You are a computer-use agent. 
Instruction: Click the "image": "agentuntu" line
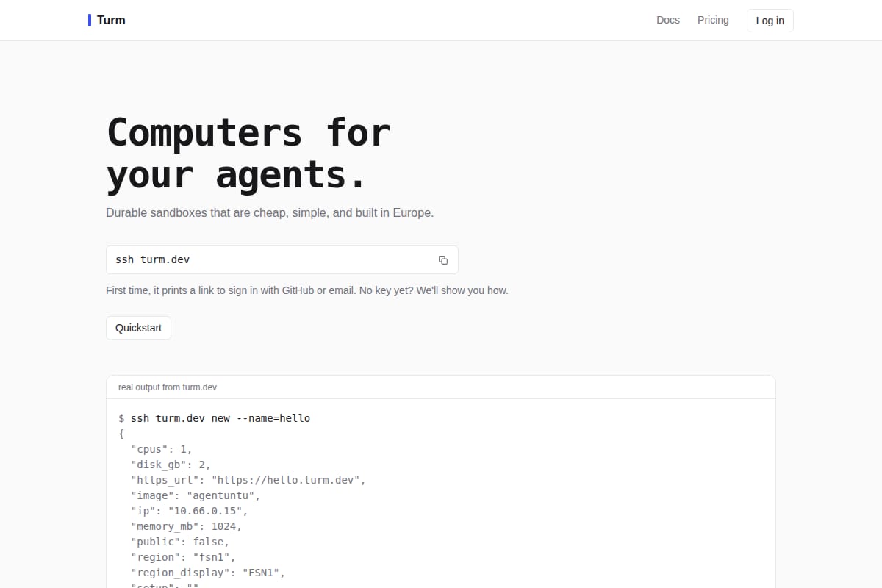(x=196, y=495)
